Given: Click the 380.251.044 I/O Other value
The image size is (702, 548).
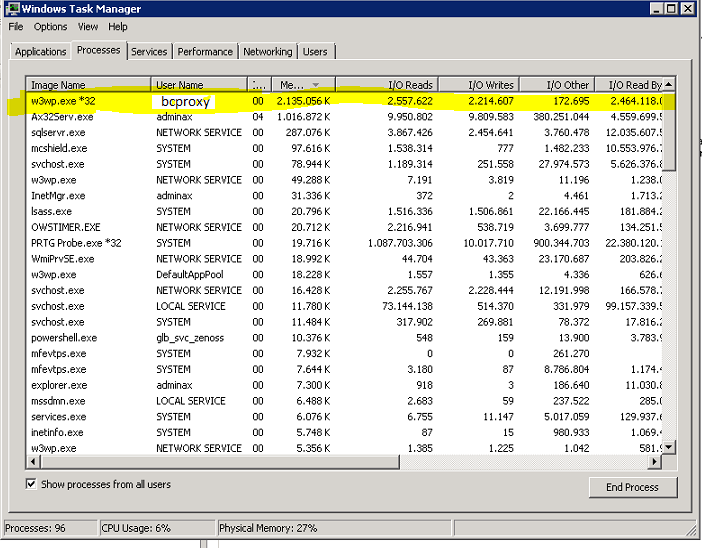Looking at the screenshot, I should 561,117.
